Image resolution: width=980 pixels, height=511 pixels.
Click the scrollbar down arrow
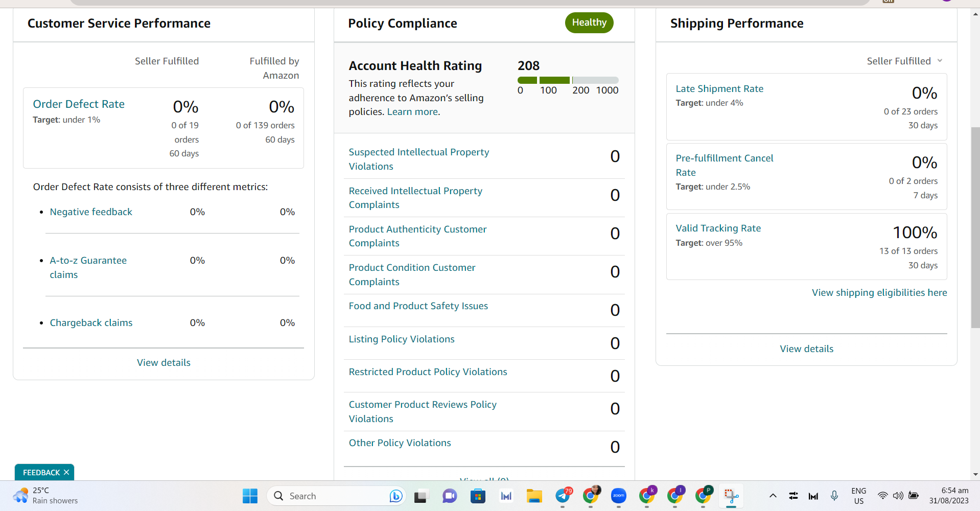tap(975, 474)
